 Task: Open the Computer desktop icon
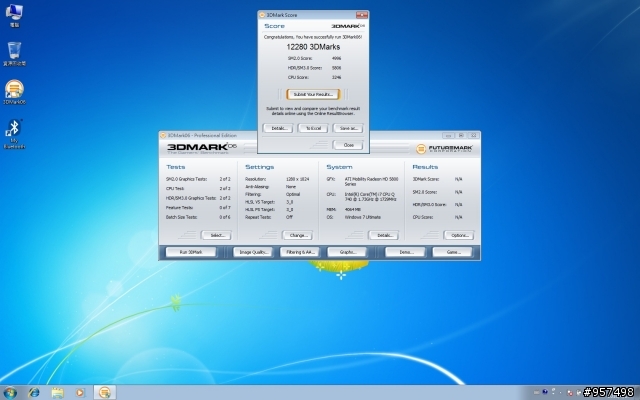pyautogui.click(x=14, y=16)
